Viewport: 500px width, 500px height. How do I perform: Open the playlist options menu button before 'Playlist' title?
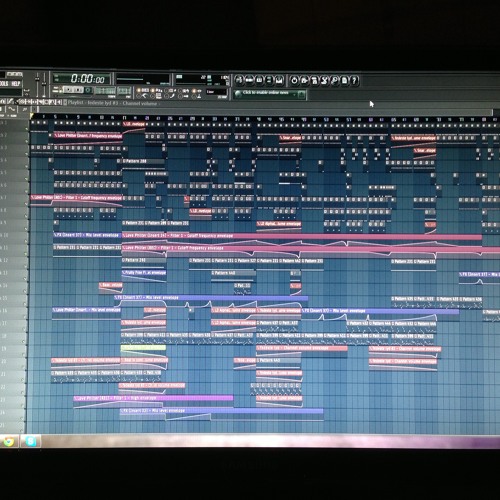pos(65,102)
